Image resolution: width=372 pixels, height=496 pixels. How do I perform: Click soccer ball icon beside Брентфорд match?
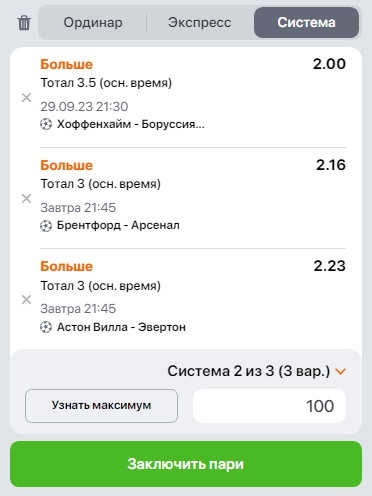(46, 226)
